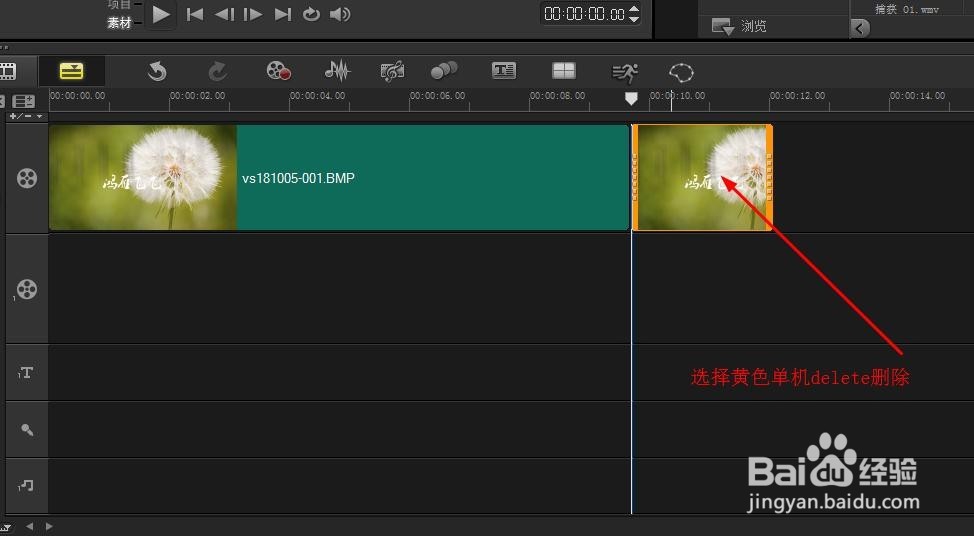Click the white playhead scrubber marker
The width and height of the screenshot is (974, 536).
pos(631,99)
